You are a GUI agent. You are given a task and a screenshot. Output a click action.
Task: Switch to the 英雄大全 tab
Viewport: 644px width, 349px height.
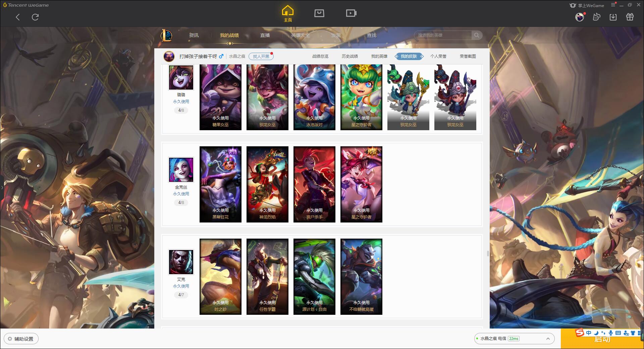pos(301,35)
